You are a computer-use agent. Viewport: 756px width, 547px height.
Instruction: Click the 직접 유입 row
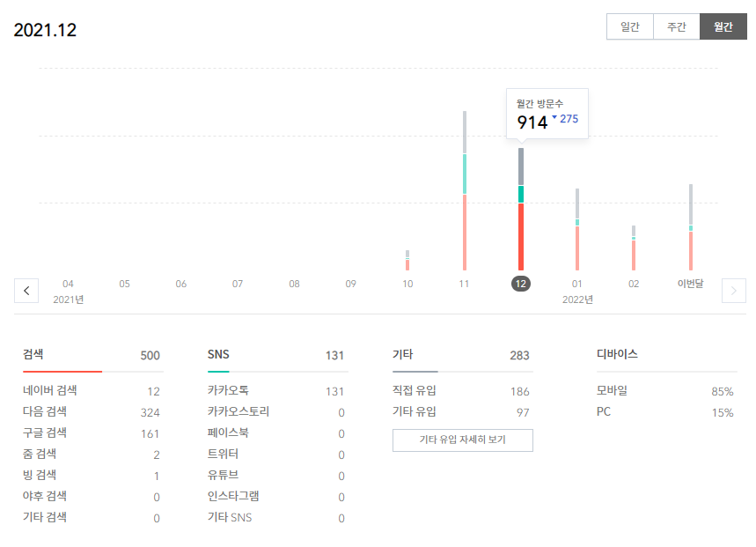tap(461, 391)
